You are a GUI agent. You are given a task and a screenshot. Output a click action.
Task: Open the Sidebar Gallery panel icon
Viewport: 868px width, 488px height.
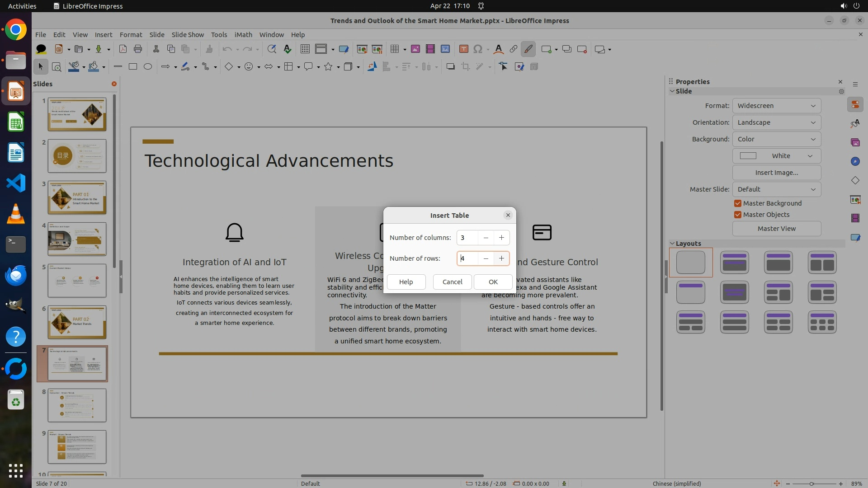(855, 143)
